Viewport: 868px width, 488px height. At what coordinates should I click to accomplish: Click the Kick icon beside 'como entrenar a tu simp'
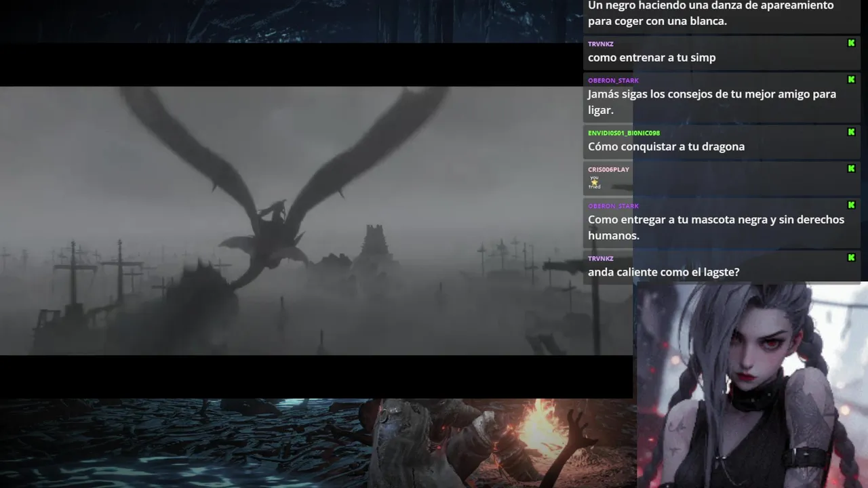coord(851,43)
